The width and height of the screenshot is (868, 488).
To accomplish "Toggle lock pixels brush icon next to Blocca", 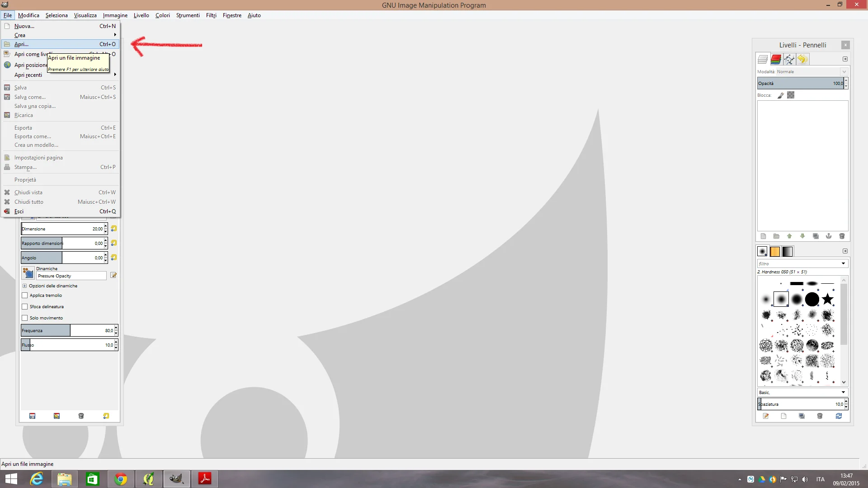I will (x=781, y=95).
